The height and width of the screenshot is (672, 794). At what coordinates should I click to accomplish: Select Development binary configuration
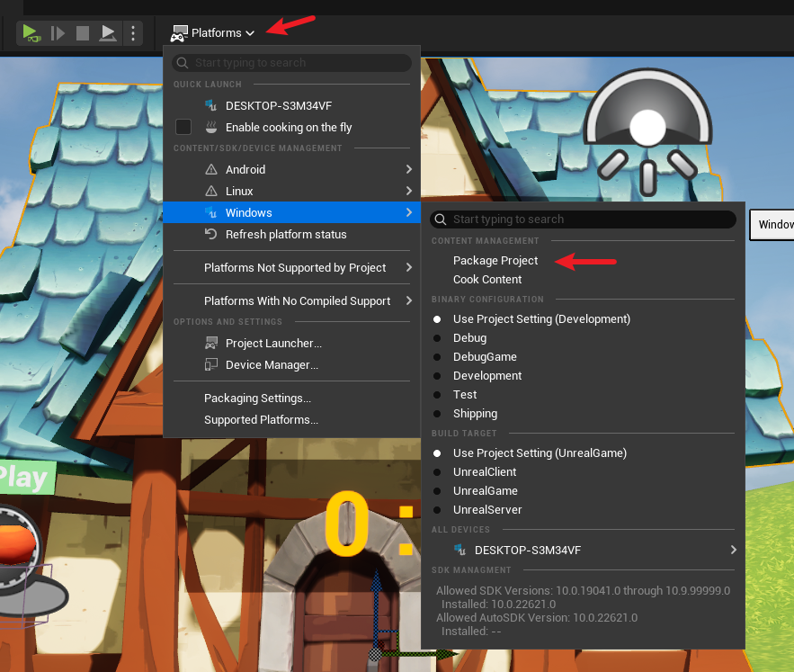[x=583, y=375]
